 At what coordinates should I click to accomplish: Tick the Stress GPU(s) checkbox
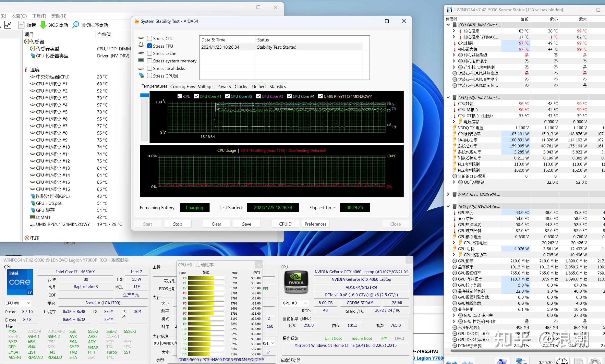(149, 76)
